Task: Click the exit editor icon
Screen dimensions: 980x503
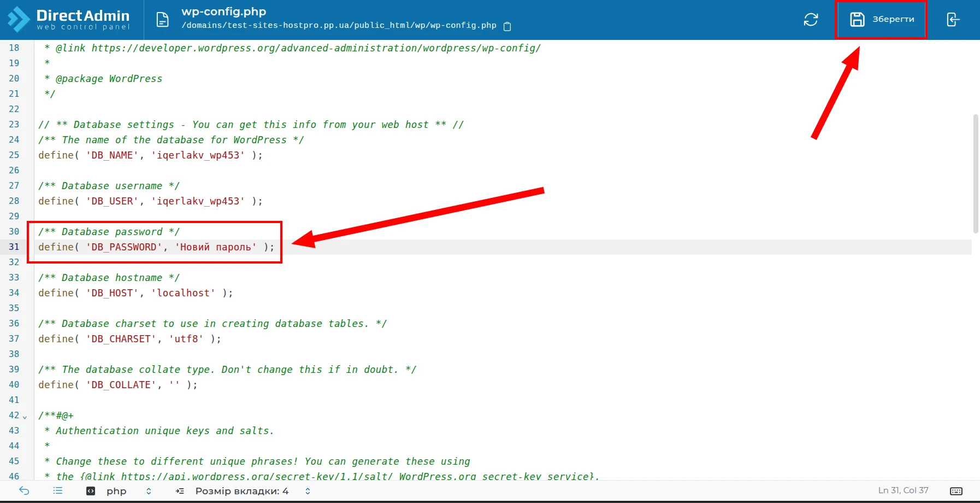Action: click(x=953, y=20)
